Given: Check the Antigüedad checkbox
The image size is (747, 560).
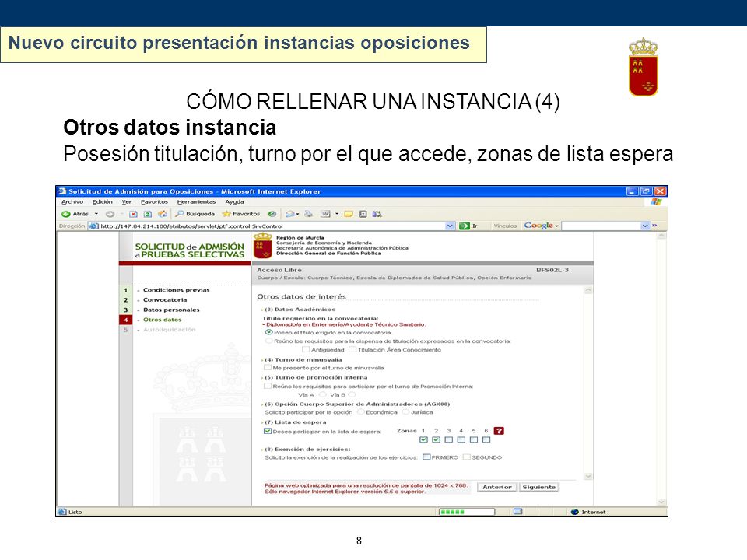Looking at the screenshot, I should 306,349.
